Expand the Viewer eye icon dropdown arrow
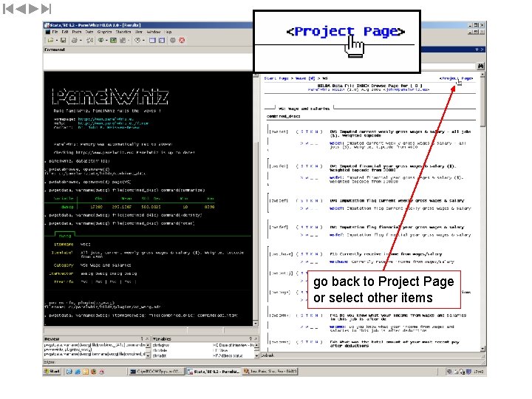The height and width of the screenshot is (399, 532). [106, 41]
